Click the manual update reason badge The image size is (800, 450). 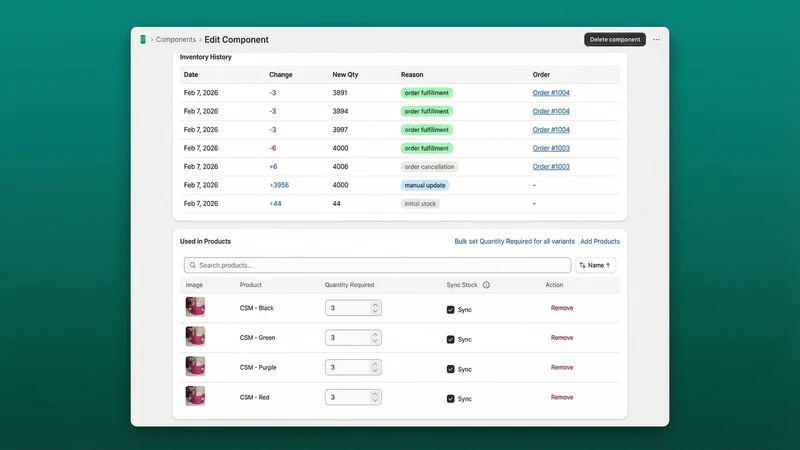tap(425, 185)
